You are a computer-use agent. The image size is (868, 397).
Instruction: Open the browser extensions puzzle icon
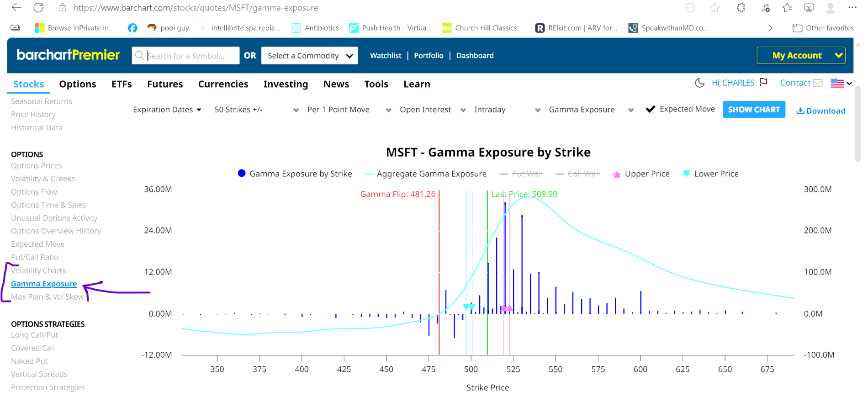click(741, 8)
